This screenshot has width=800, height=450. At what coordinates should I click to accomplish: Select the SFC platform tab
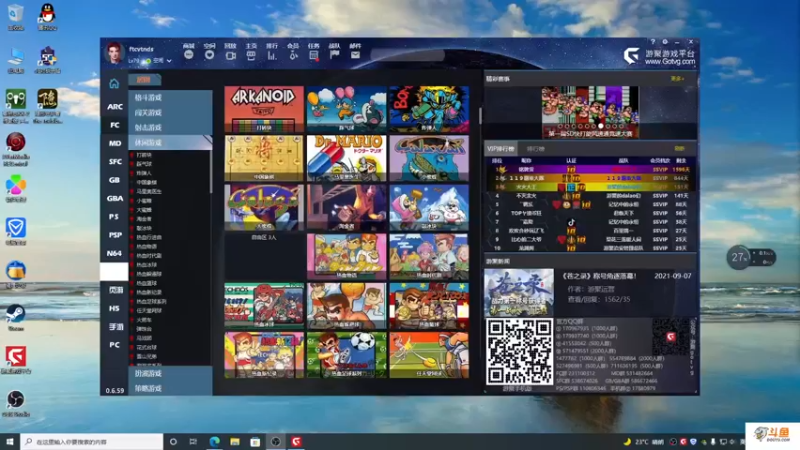[114, 162]
